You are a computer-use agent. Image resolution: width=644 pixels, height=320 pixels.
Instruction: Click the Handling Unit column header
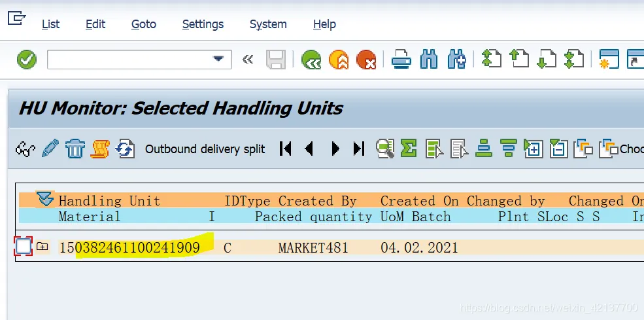pyautogui.click(x=109, y=201)
